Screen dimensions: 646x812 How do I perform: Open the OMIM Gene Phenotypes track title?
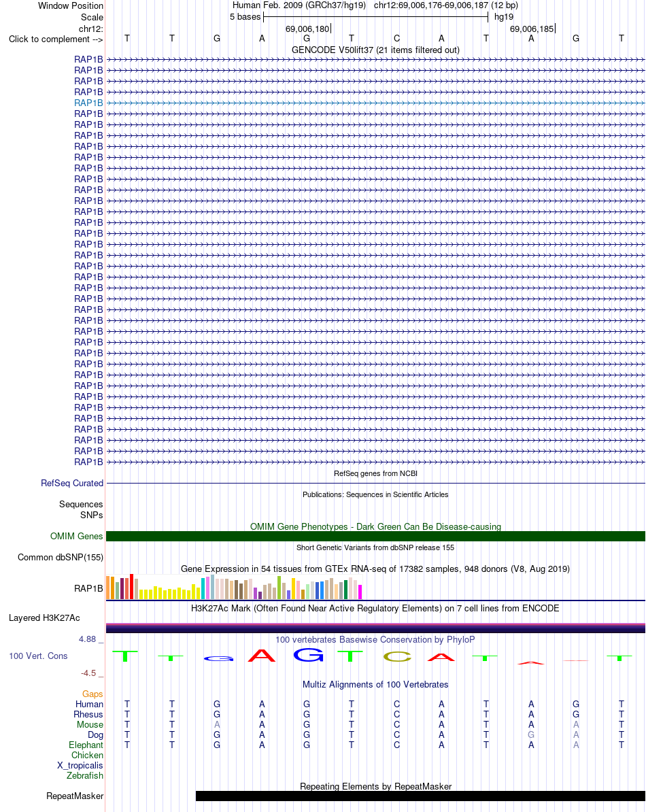point(375,526)
